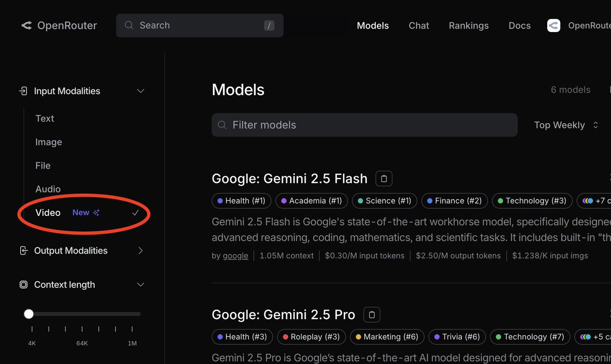Copy Gemini 2.5 Pro model ID
The width and height of the screenshot is (611, 364).
point(372,315)
